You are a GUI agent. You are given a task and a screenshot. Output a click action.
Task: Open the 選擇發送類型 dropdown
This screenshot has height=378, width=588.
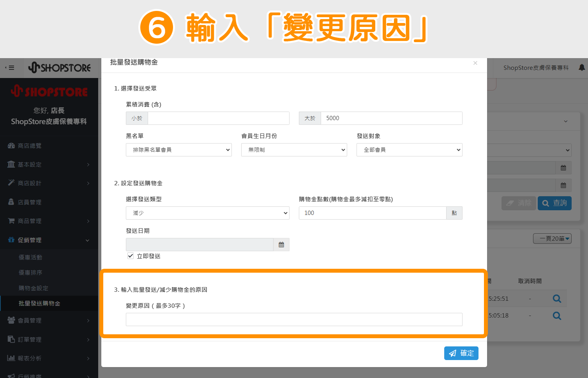[208, 213]
